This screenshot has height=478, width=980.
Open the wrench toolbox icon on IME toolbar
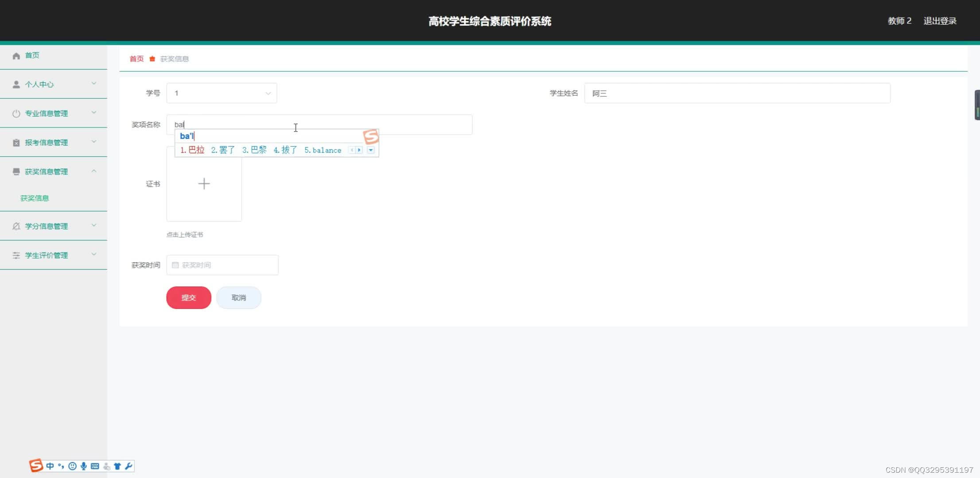128,466
